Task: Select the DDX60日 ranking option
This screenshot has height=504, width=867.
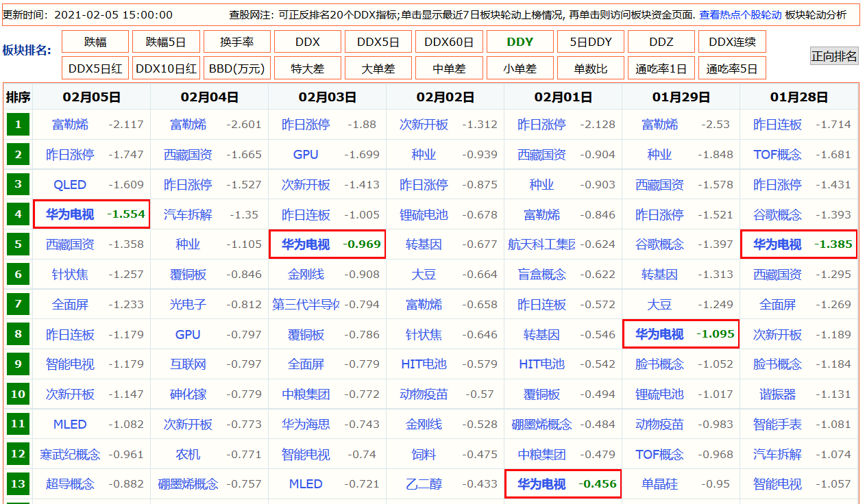Action: point(449,42)
